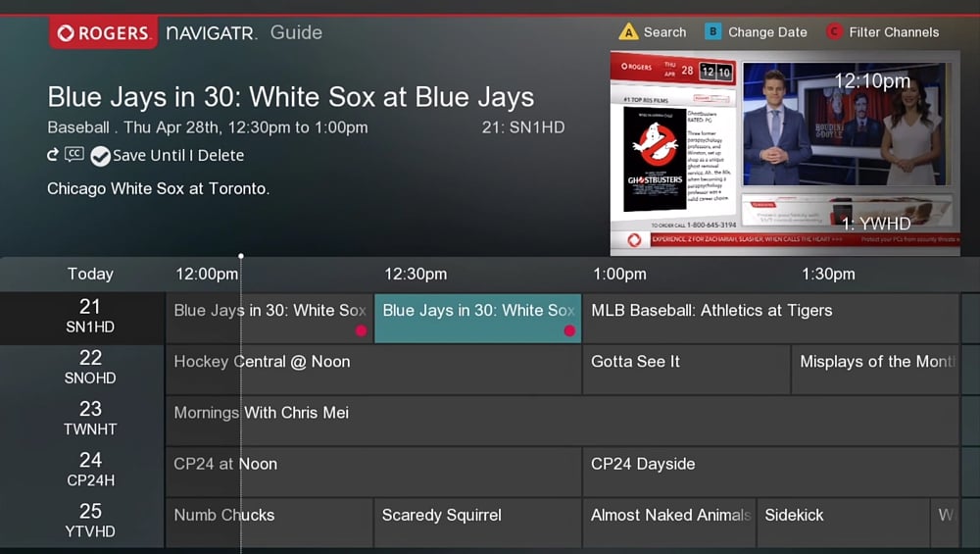Click the NAVIGATR Guide title
980x554 pixels.
244,32
